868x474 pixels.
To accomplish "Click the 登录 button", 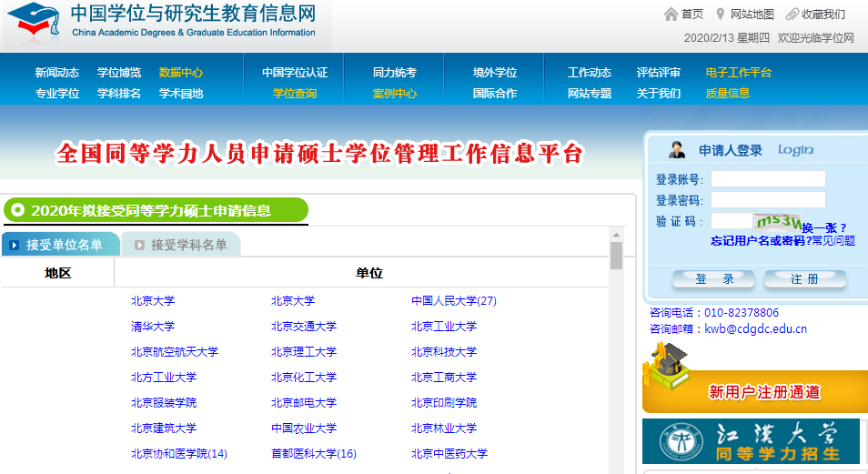I will [x=713, y=279].
